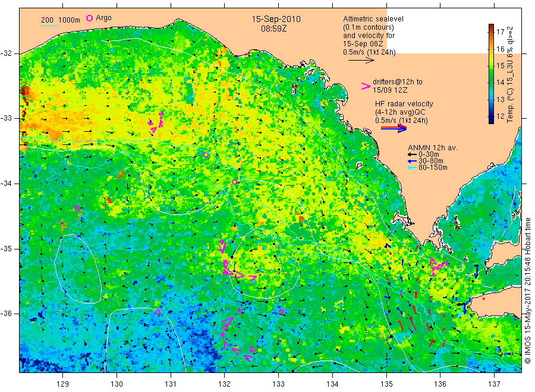Click the 08:59Z time label

click(273, 29)
